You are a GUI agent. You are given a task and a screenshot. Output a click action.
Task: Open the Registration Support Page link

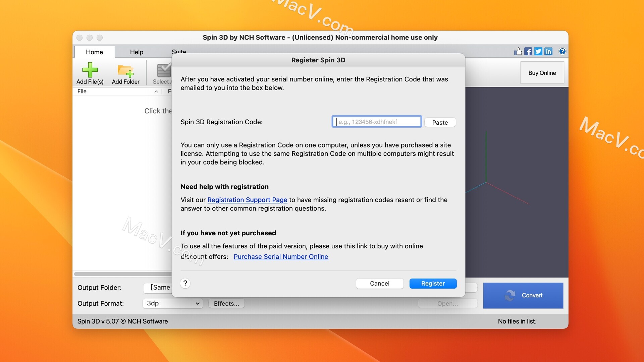pos(247,200)
